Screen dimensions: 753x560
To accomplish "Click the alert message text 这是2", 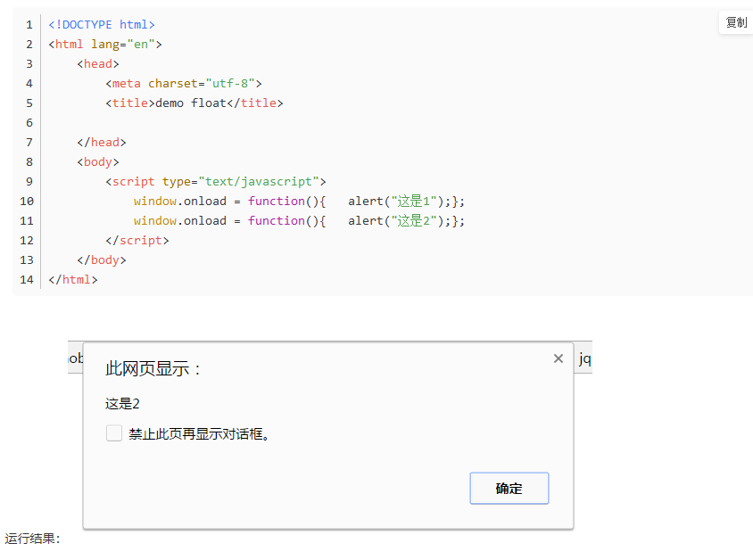I will (x=121, y=403).
